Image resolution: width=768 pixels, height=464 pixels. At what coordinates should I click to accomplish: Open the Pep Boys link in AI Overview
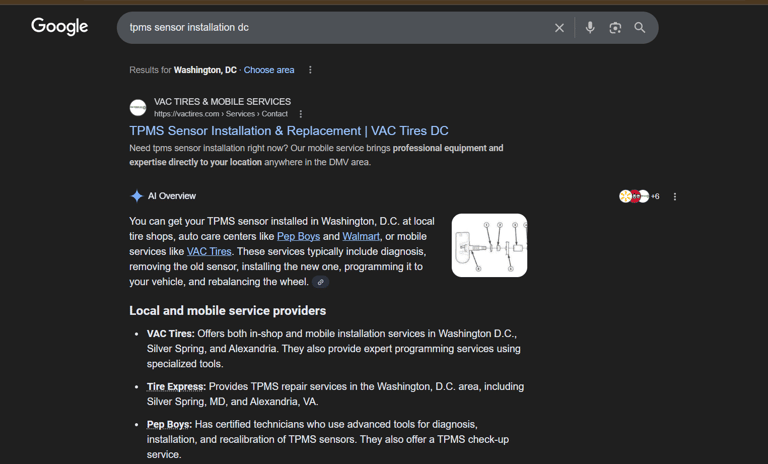298,236
